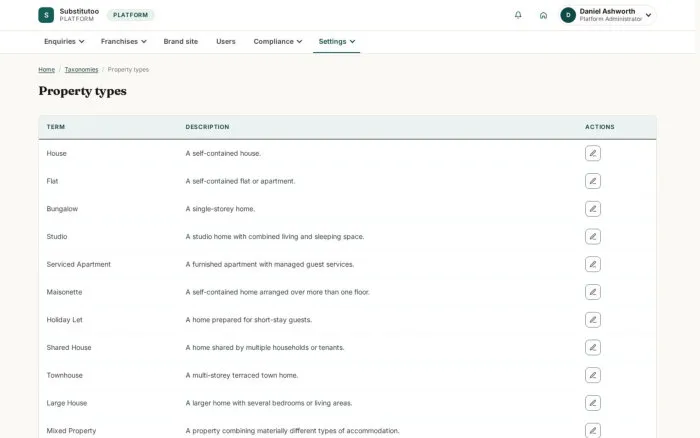700x438 pixels.
Task: Edit the Large House term
Action: click(592, 403)
